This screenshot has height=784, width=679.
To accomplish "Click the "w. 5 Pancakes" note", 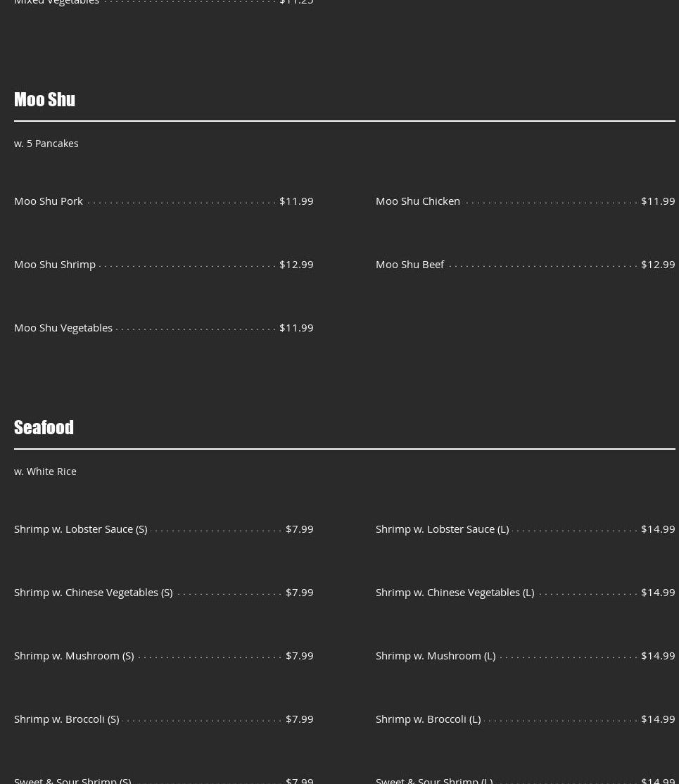I will [x=46, y=143].
